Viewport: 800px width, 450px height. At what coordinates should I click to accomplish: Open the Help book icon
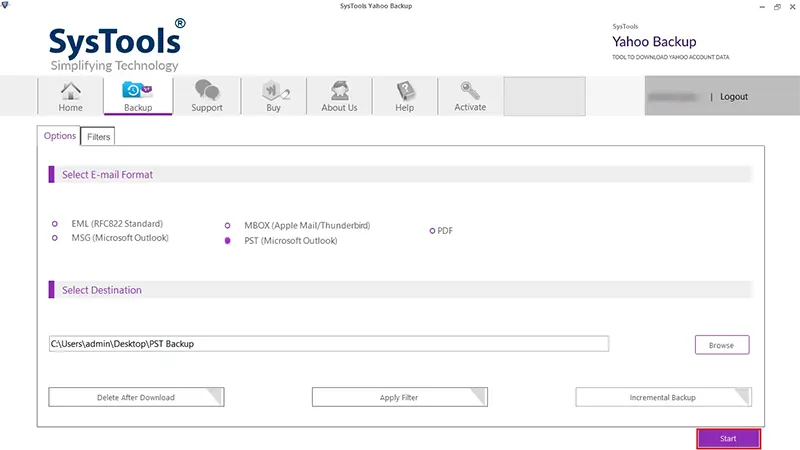coord(405,96)
